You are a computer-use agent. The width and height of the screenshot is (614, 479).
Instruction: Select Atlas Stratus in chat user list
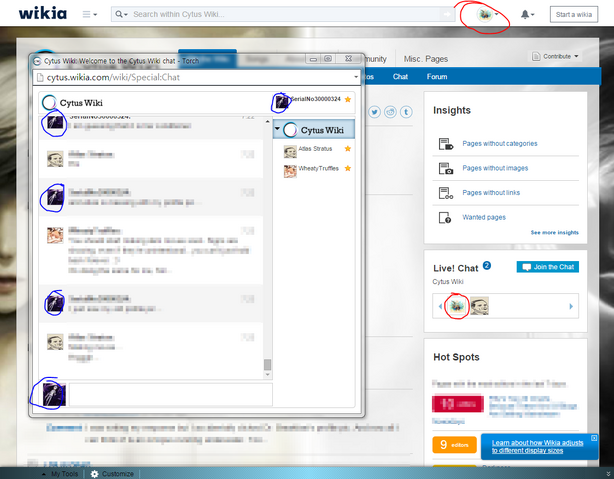click(x=315, y=149)
